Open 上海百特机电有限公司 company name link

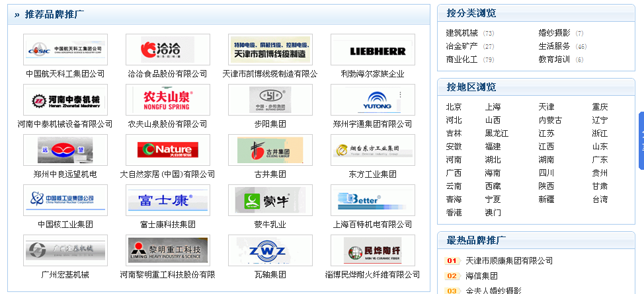point(372,225)
